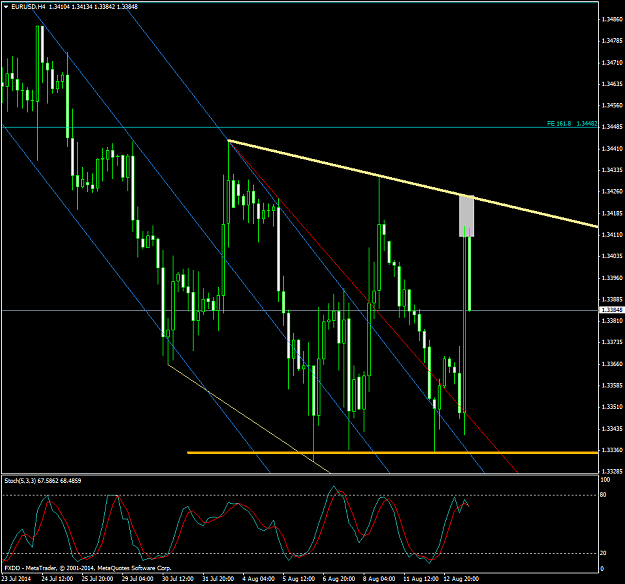625x584 pixels.
Task: Click the 1.33360 price axis label
Action: coord(612,450)
